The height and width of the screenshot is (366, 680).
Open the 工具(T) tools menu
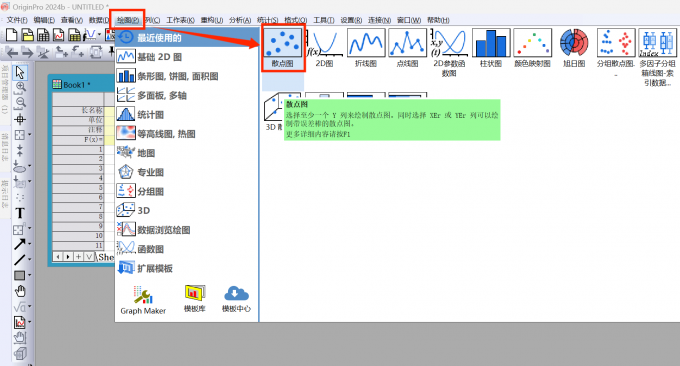[x=324, y=20]
